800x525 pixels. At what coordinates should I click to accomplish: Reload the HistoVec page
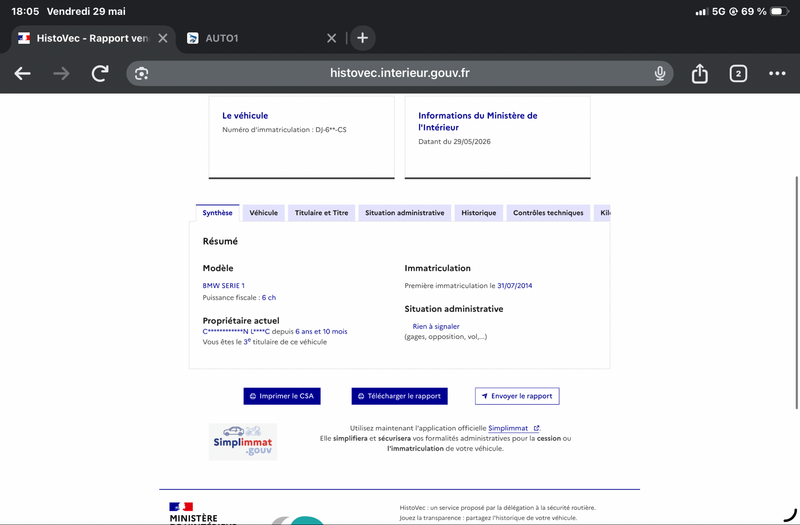100,73
